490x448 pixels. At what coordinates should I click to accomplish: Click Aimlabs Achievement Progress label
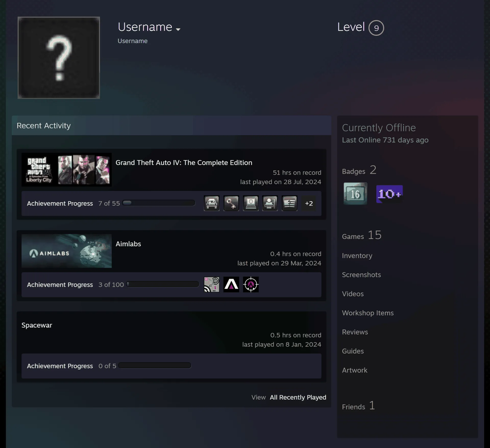point(60,285)
